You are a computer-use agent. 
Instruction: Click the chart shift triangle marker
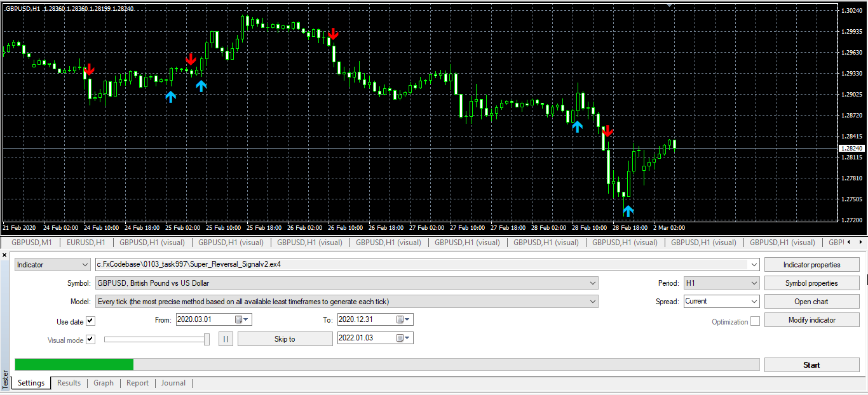click(668, 4)
